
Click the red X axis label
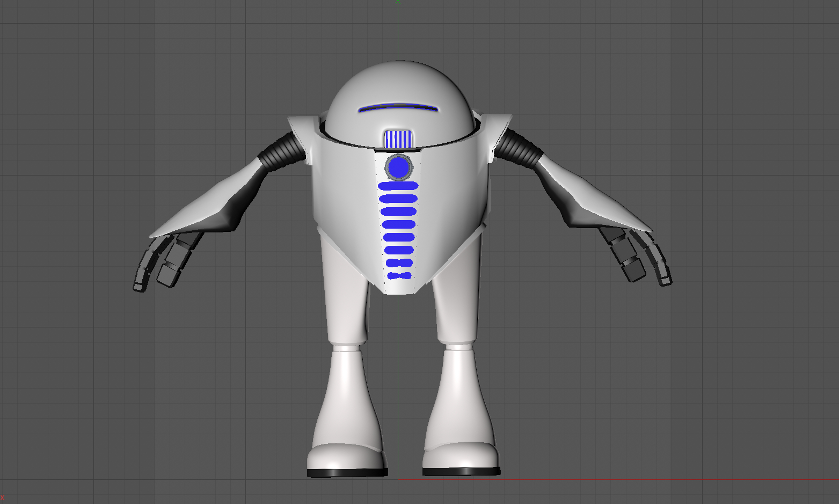4,496
